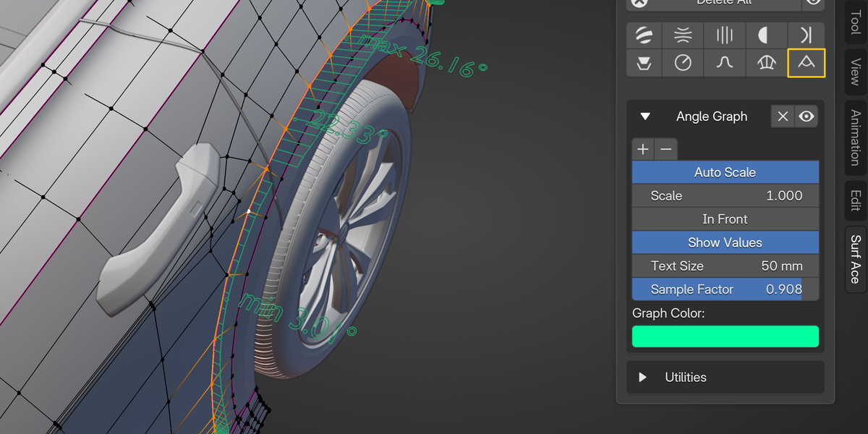Click the arched comb graph icon
Viewport: 868px width, 434px height.
coord(764,63)
